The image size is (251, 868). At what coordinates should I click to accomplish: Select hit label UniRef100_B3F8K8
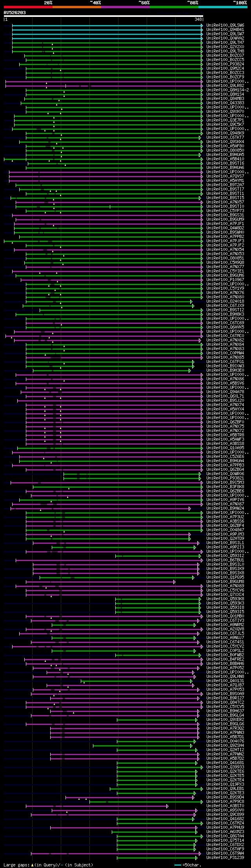225,487
